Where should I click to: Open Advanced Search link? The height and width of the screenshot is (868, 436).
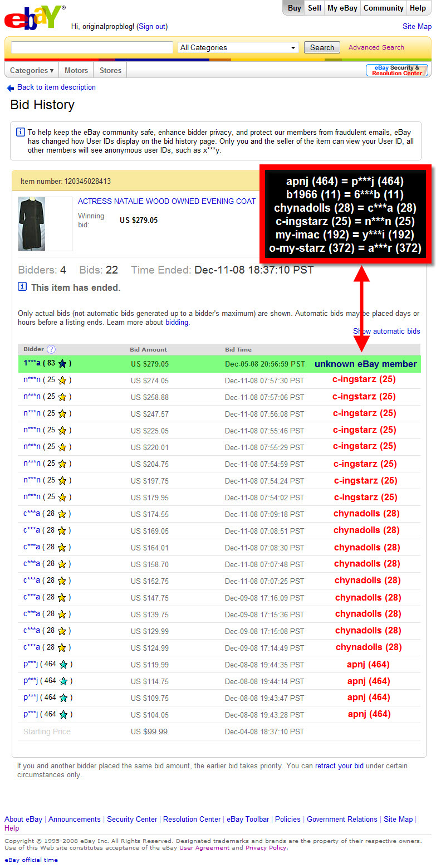pyautogui.click(x=376, y=47)
